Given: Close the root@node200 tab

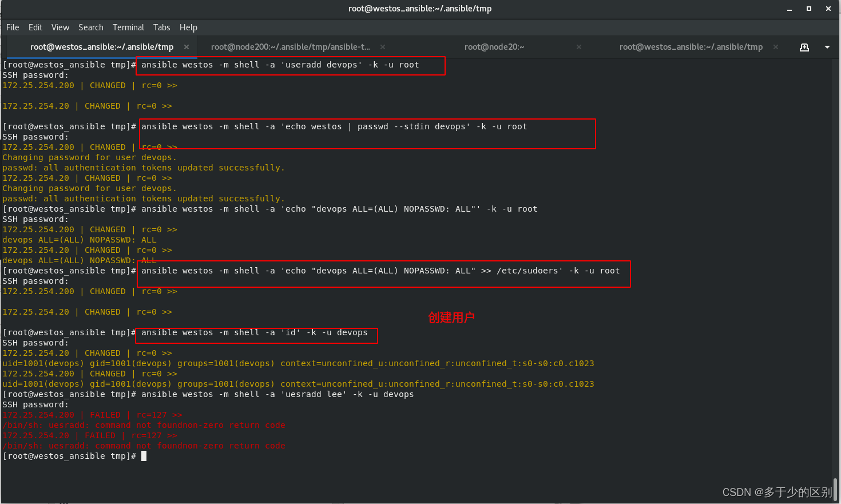Looking at the screenshot, I should coord(383,47).
